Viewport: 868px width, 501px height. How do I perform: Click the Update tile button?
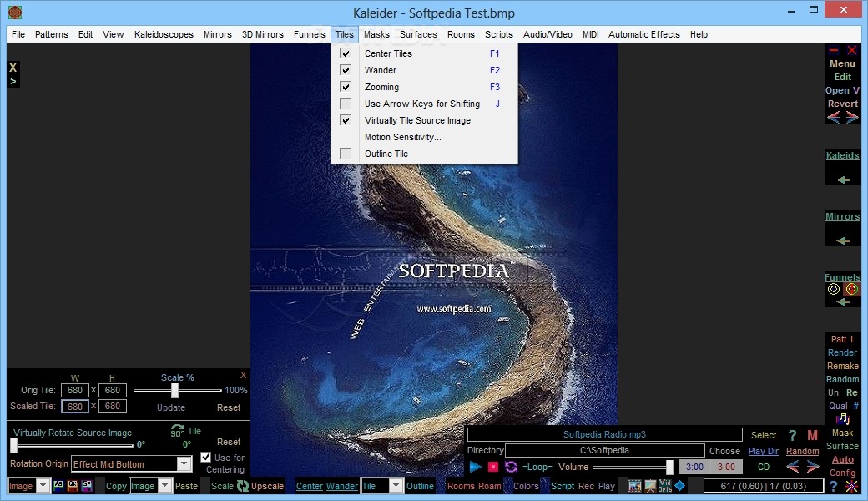coord(171,407)
